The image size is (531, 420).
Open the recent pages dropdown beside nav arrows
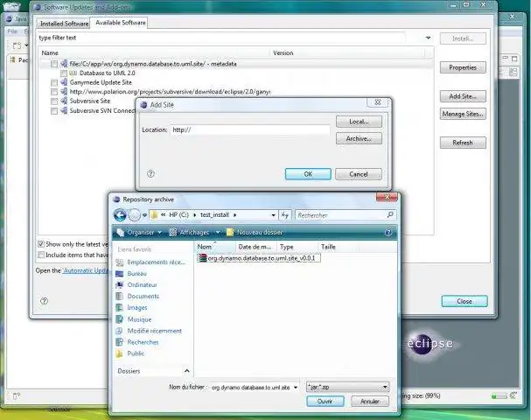coord(144,215)
